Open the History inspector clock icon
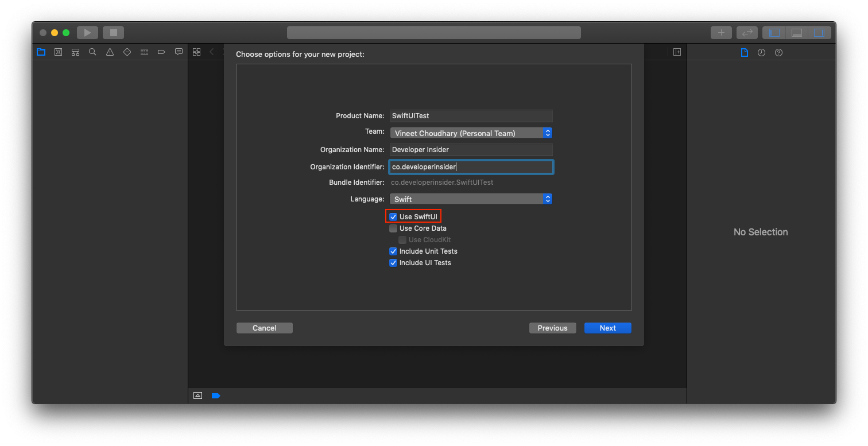Viewport: 868px width, 446px height. point(761,52)
